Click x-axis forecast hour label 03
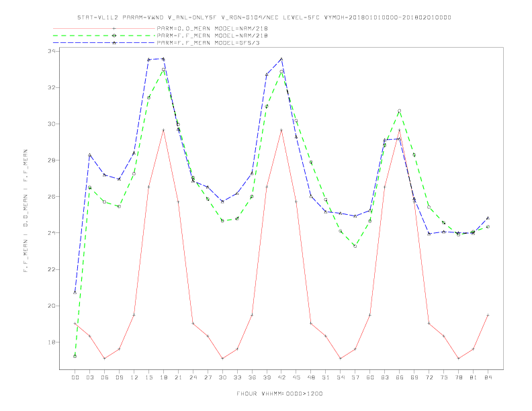The image size is (532, 411). pos(89,377)
